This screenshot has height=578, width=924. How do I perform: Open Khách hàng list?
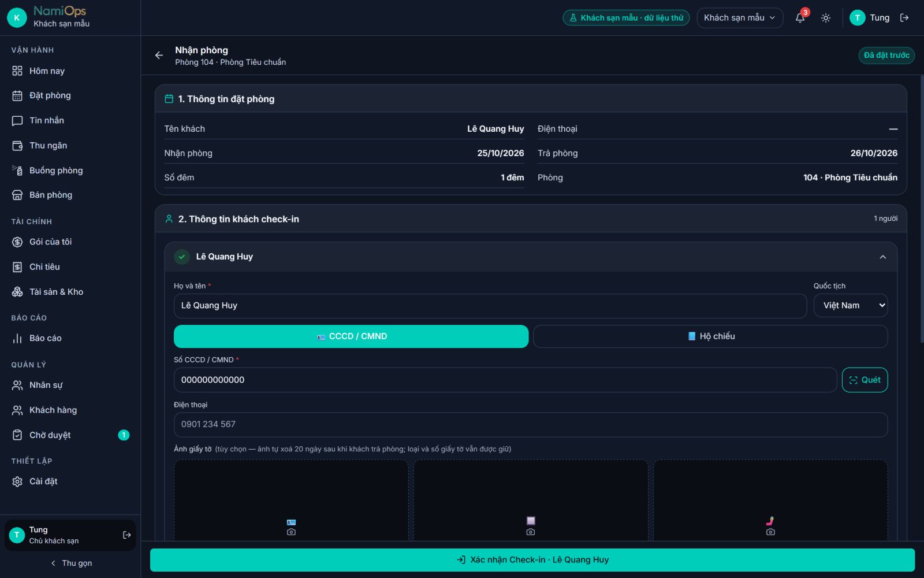[x=70, y=410]
